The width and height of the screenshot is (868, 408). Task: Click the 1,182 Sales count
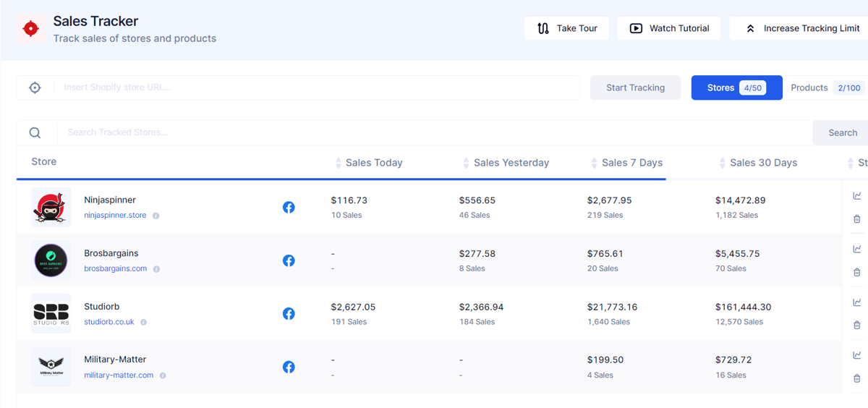point(737,216)
